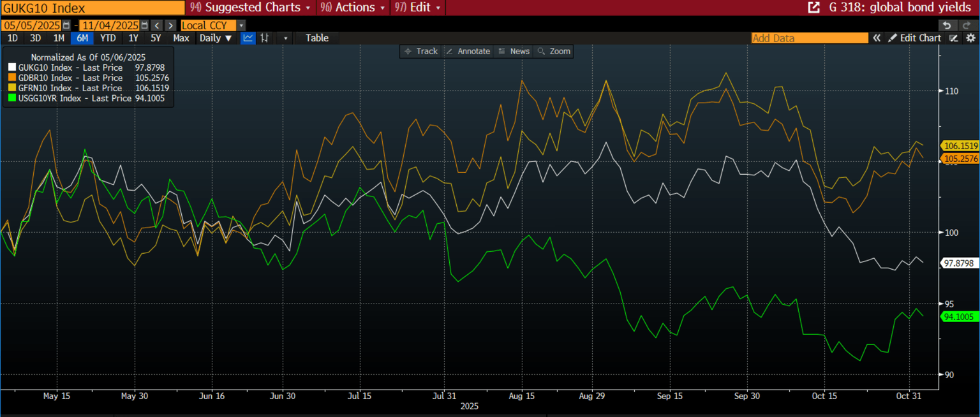This screenshot has height=417, width=980.
Task: Select the YTD time range tab
Action: coord(108,38)
